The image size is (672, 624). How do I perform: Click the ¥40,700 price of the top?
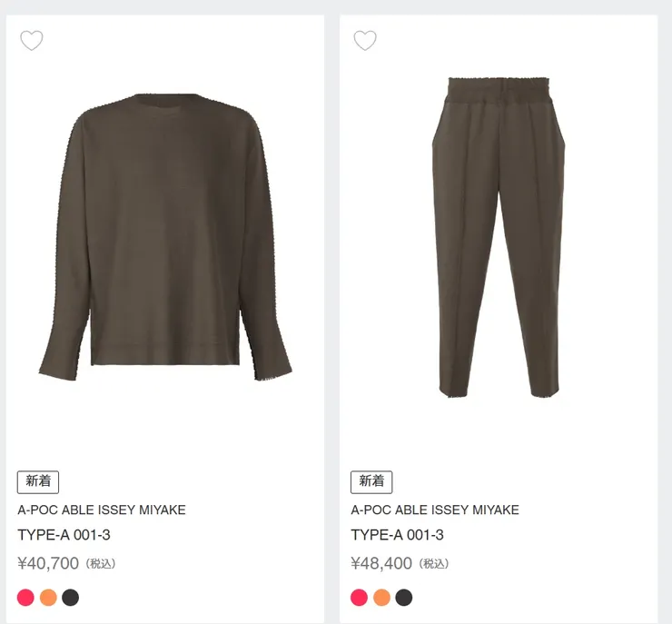(48, 563)
